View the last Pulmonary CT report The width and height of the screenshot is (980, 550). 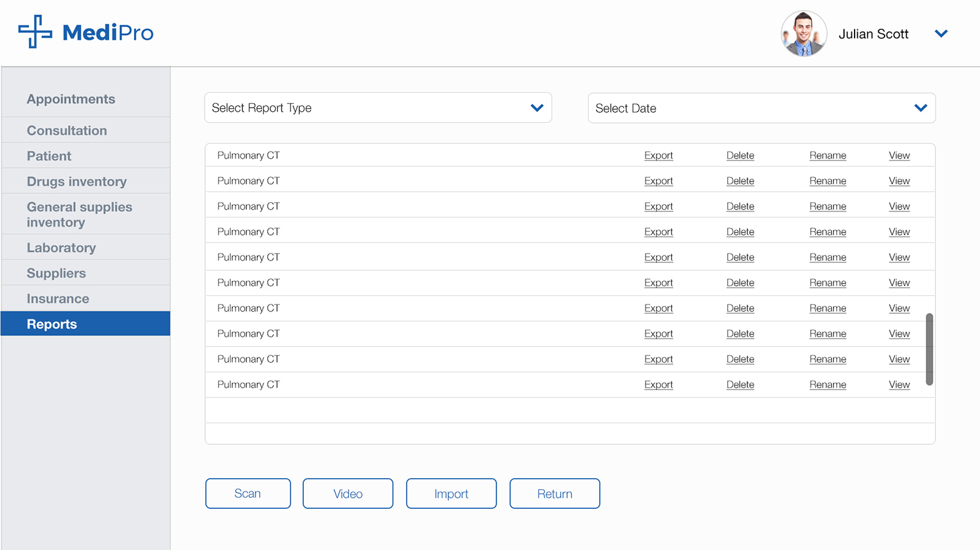pos(899,385)
